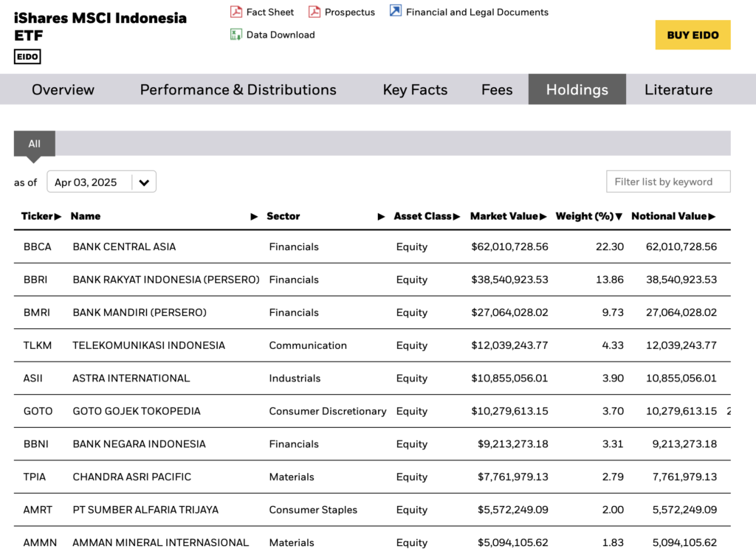Sort by the Ticker column header
This screenshot has width=756, height=560.
(x=41, y=216)
